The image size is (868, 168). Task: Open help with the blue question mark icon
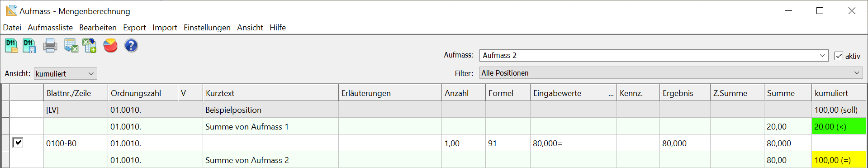(x=131, y=46)
